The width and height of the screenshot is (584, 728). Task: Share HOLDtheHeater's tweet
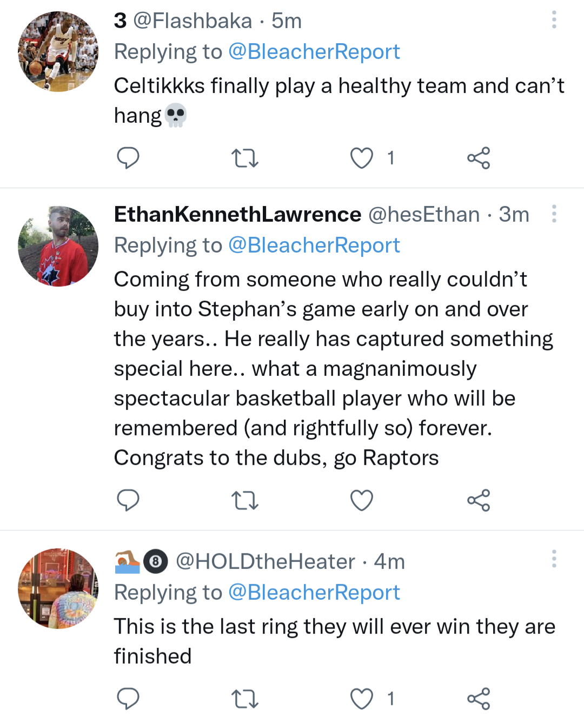[479, 699]
